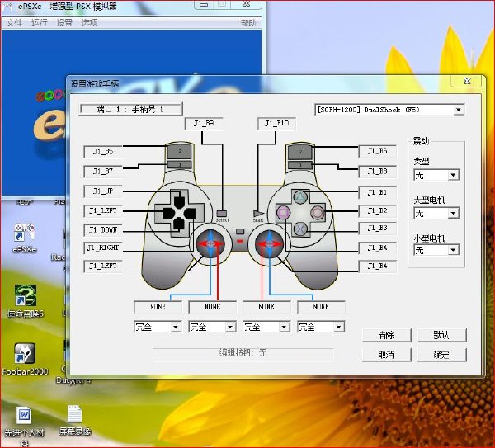
Task: Open the controller type DualShock dropdown
Action: tap(389, 110)
